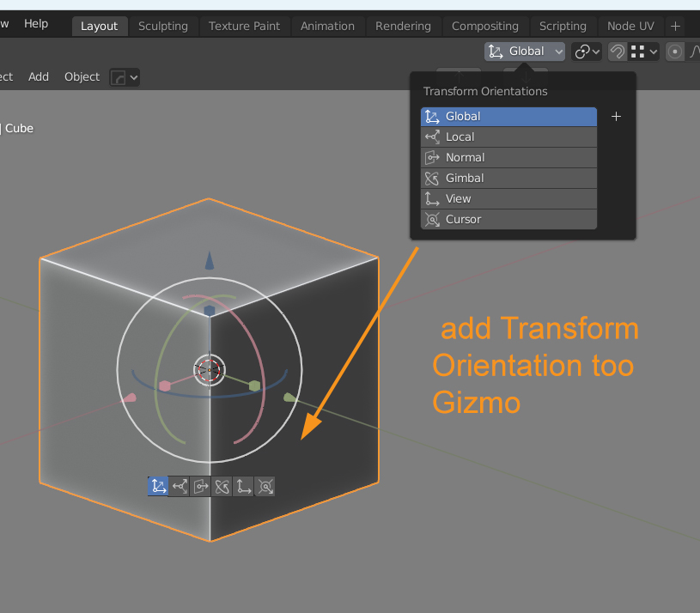The image size is (700, 613).
Task: Click the View orientation icon in the strip below the gizmo
Action: coord(244,486)
